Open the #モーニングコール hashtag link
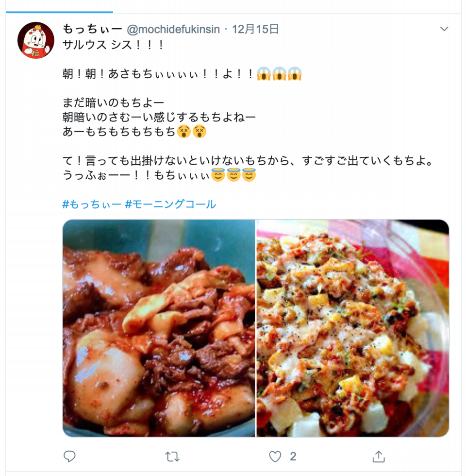 click(x=170, y=204)
